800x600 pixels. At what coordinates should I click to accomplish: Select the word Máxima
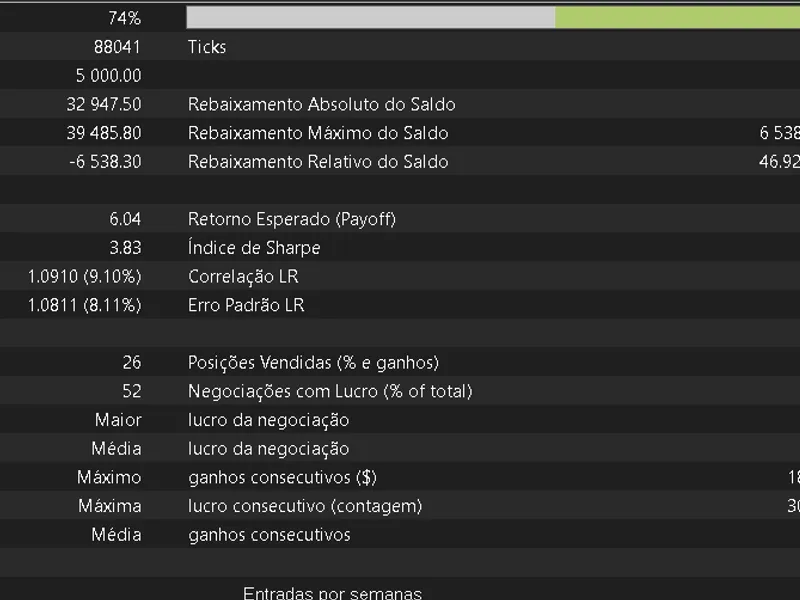pos(110,506)
